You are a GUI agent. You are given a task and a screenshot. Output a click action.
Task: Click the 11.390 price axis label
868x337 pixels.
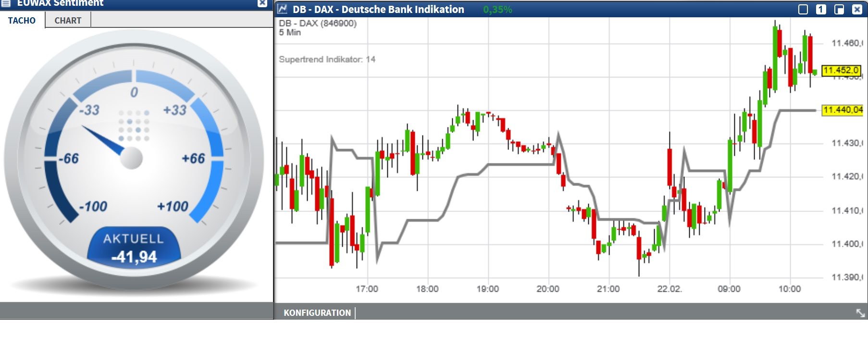click(847, 277)
